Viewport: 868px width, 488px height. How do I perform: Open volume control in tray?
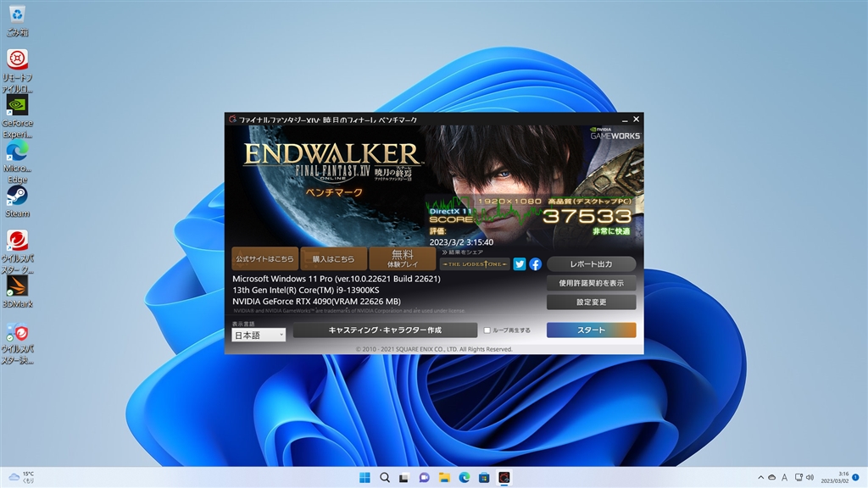810,478
